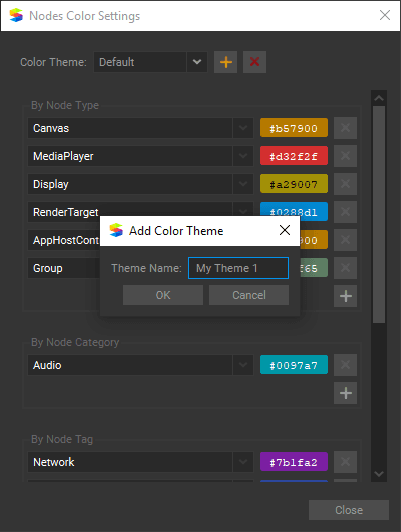Open the Audio category dropdown

pos(243,365)
